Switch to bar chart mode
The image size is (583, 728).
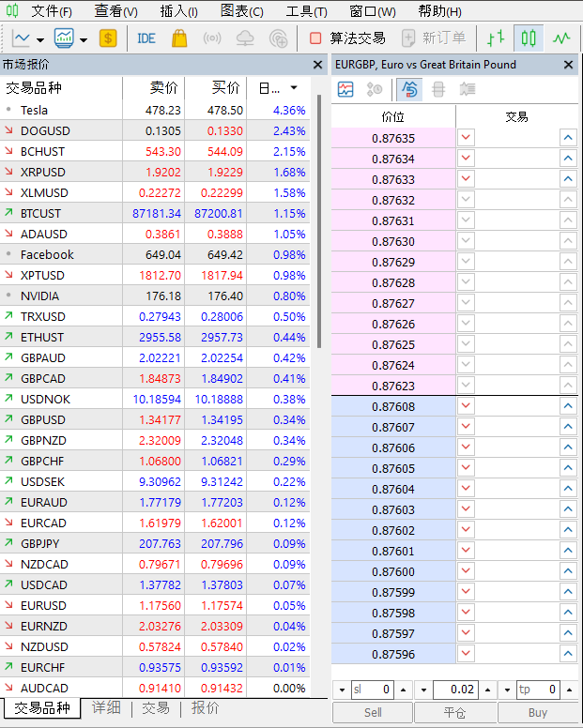(496, 38)
